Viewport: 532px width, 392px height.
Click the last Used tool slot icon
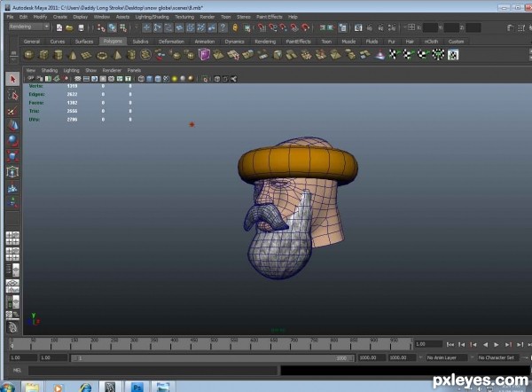pyautogui.click(x=12, y=219)
